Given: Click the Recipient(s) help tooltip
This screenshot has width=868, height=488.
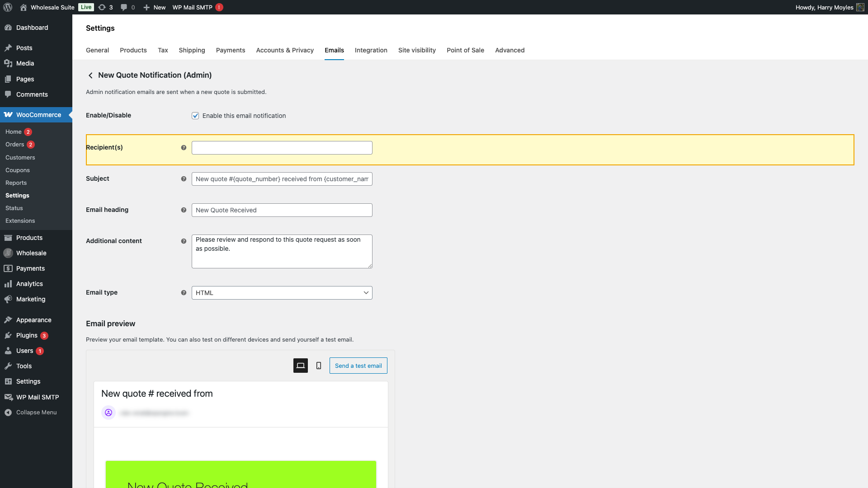Looking at the screenshot, I should (184, 147).
